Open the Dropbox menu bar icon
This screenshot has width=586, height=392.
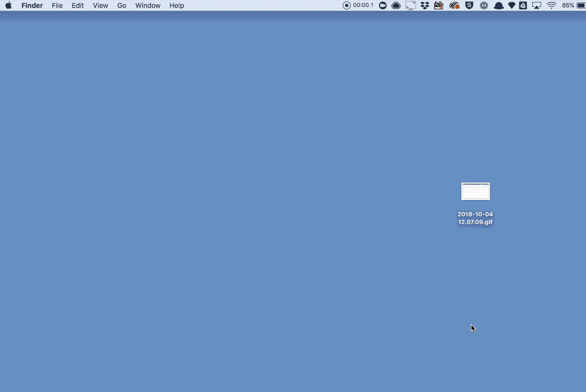(x=425, y=5)
